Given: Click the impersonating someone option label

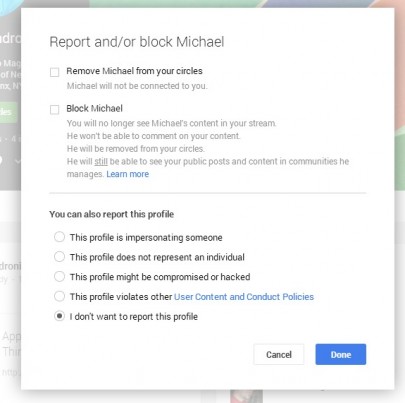Looking at the screenshot, I should point(146,238).
